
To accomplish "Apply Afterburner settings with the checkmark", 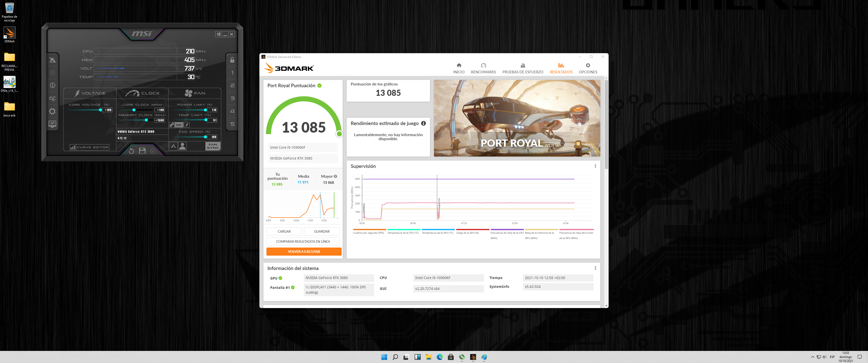I will tap(153, 151).
